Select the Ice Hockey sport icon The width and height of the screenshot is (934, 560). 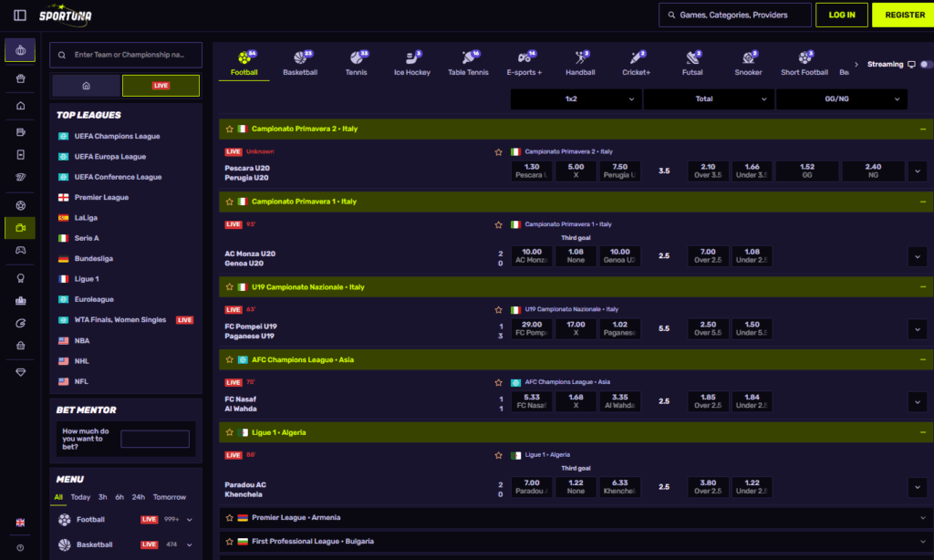411,63
